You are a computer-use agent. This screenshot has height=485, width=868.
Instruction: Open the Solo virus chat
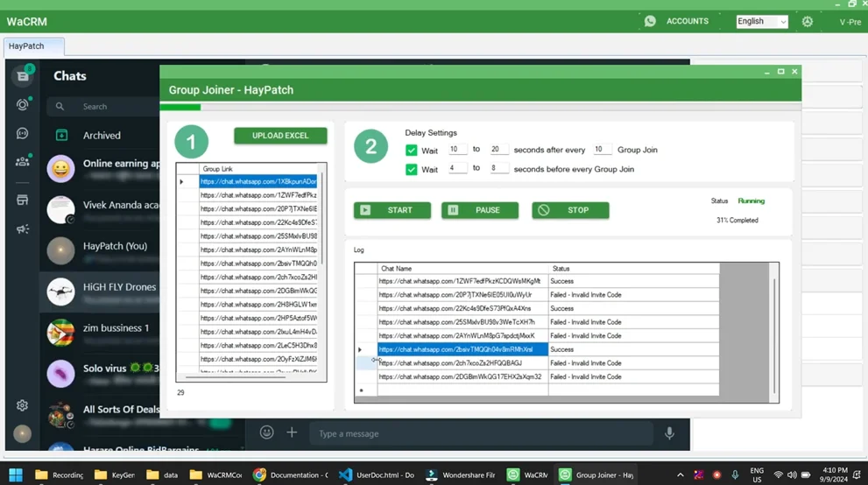[x=101, y=373]
